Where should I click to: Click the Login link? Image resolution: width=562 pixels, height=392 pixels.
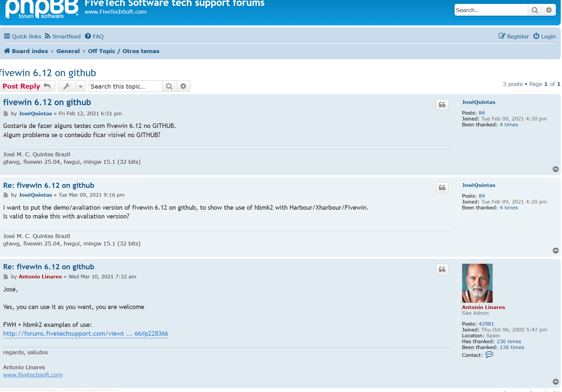pos(544,36)
